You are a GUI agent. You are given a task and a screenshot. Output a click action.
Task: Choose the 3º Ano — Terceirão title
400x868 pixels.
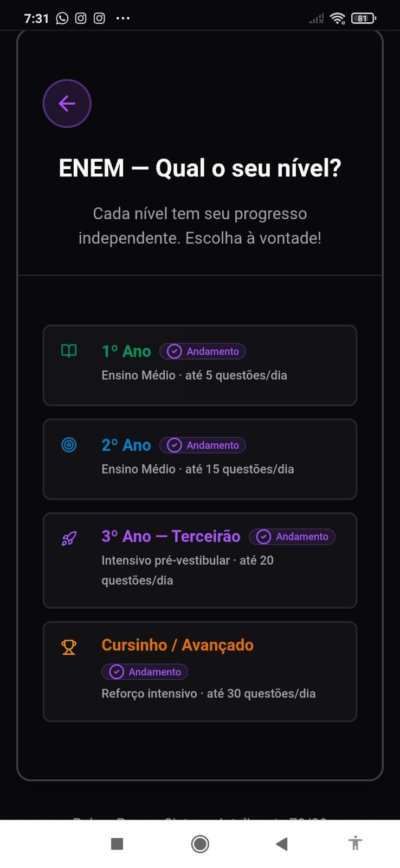point(171,536)
